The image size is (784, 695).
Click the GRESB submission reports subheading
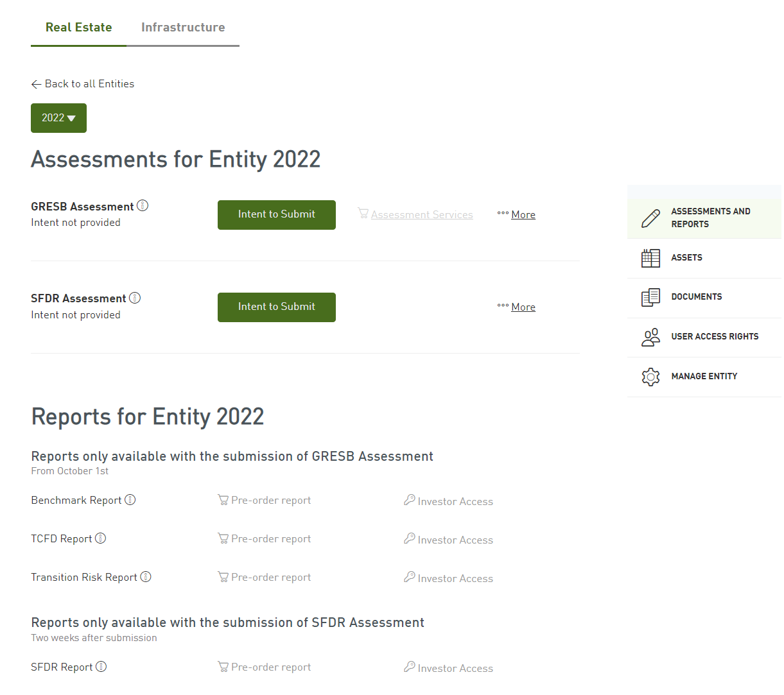(232, 456)
